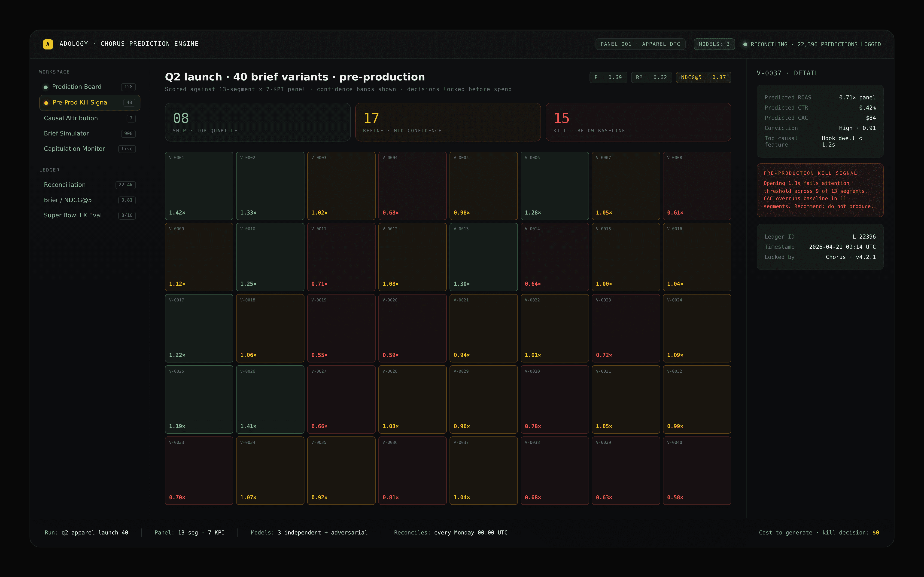Click the 900 Brief Simulator badge

coord(128,134)
